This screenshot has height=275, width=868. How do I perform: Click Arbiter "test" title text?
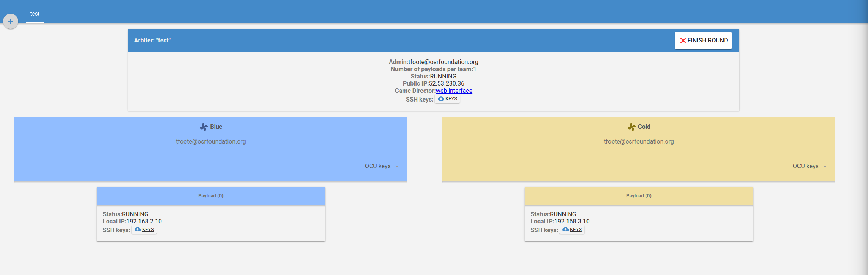(x=152, y=41)
